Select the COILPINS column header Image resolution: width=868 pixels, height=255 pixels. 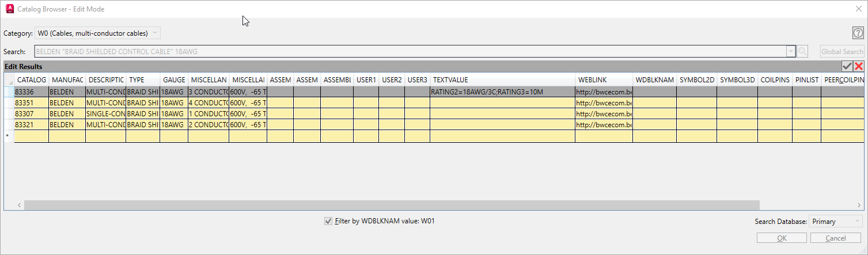[775, 80]
